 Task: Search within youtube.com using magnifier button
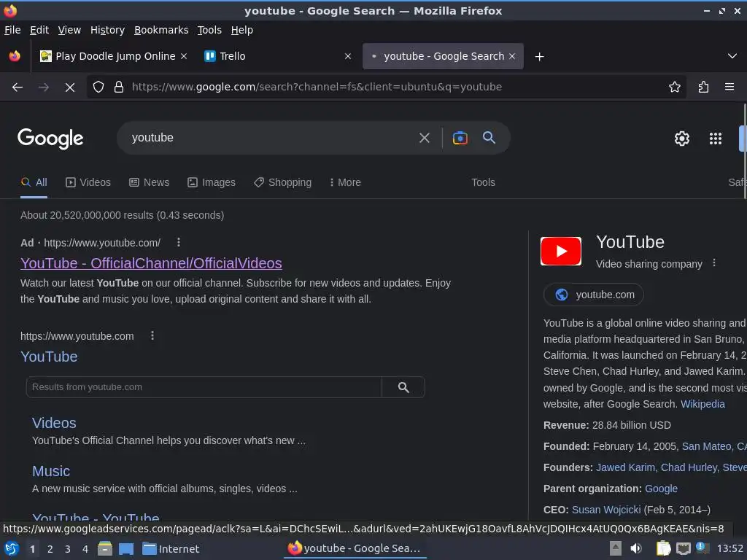pos(403,388)
